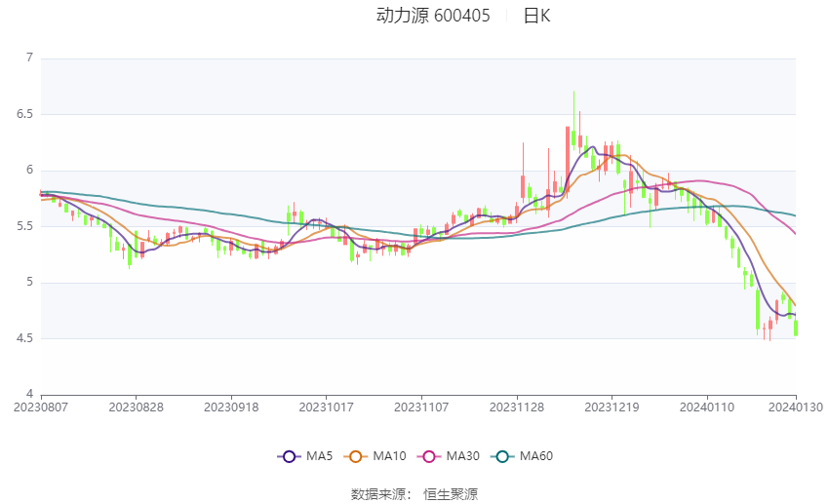Click the chart title 动力源 600405
This screenshot has width=829, height=504.
433,16
